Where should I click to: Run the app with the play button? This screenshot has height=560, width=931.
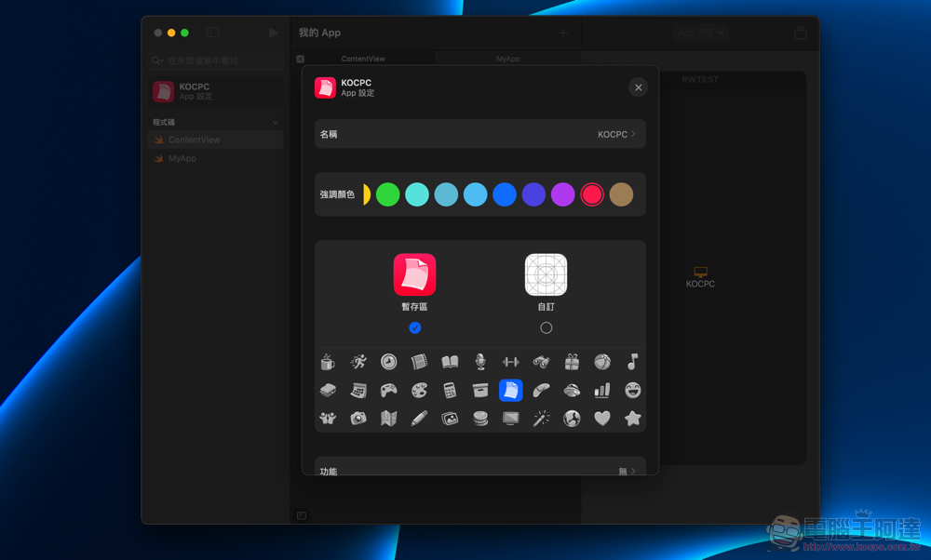pos(273,33)
